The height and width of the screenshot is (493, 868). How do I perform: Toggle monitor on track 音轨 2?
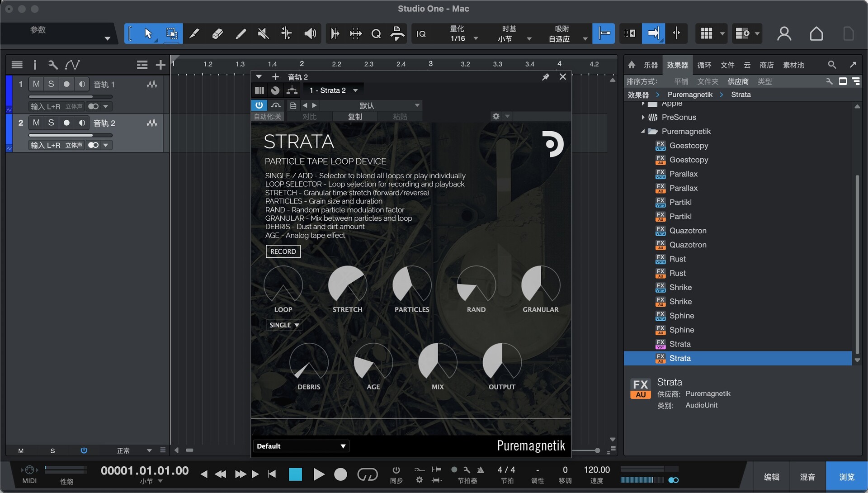coord(82,123)
